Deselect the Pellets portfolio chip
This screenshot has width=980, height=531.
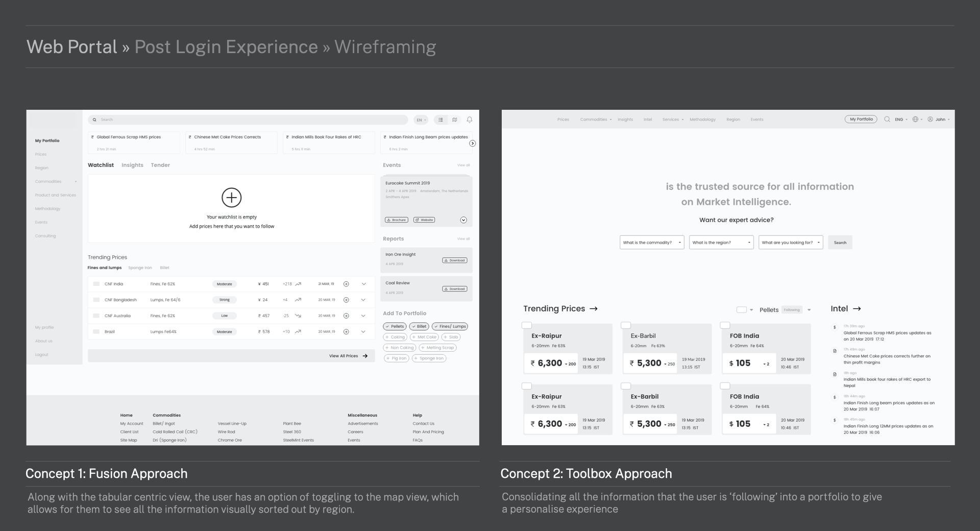pos(395,327)
